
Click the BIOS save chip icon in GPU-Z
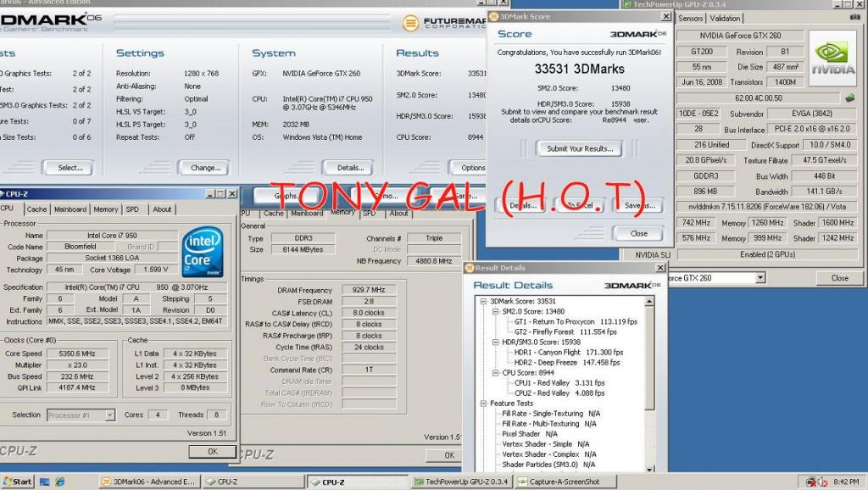pyautogui.click(x=850, y=98)
